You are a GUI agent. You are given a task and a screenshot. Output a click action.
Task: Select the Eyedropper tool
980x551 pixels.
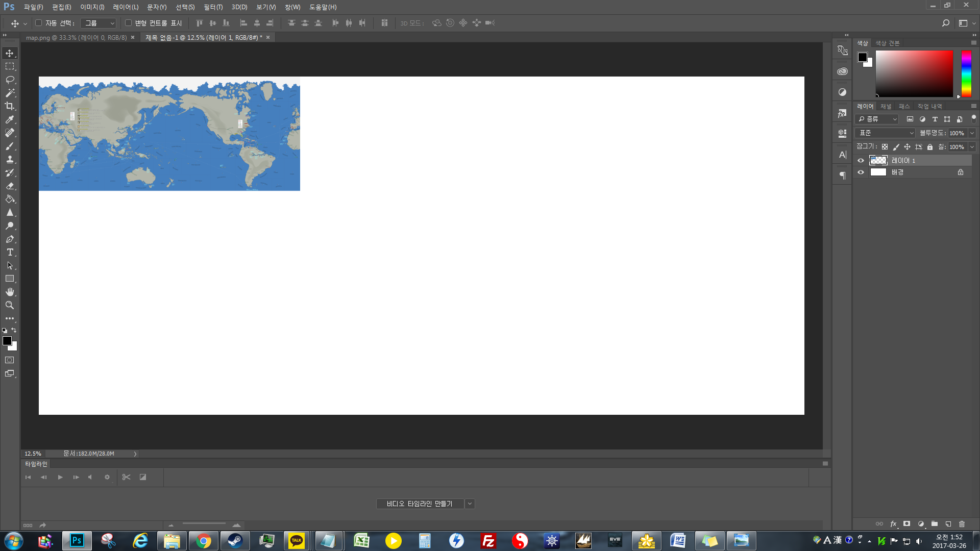pos(10,119)
